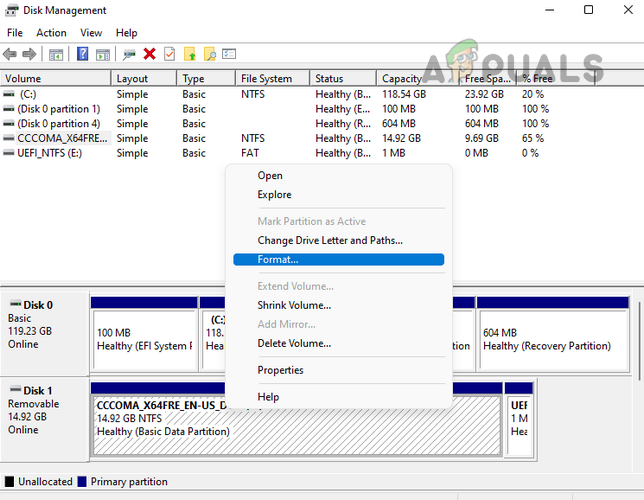The height and width of the screenshot is (500, 644).
Task: Select Format... in the context menu
Action: pos(339,259)
